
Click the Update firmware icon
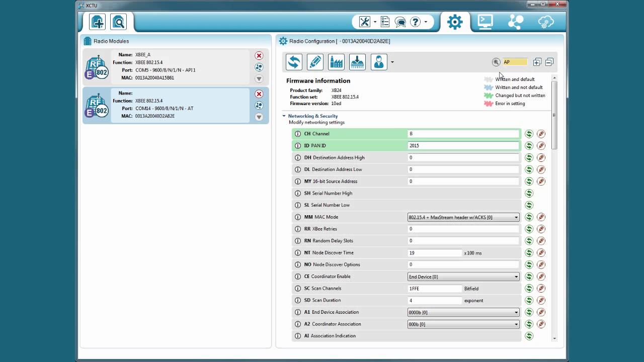coord(357,62)
